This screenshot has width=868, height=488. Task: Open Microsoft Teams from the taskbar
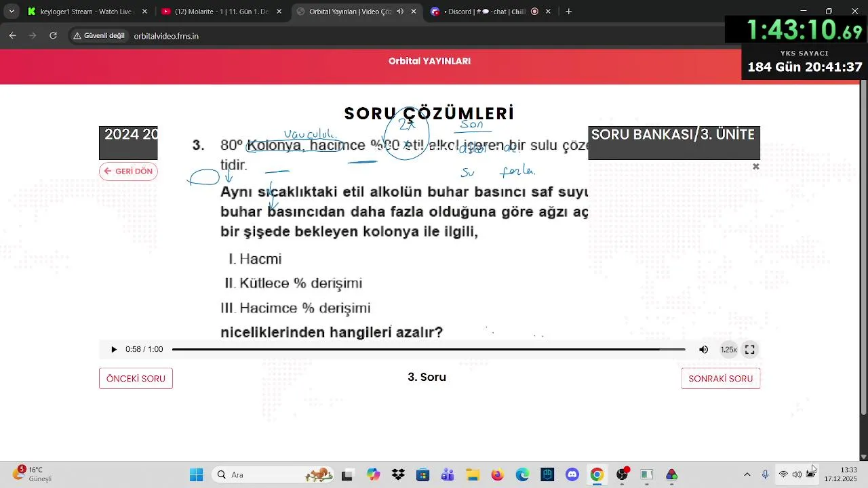click(448, 474)
